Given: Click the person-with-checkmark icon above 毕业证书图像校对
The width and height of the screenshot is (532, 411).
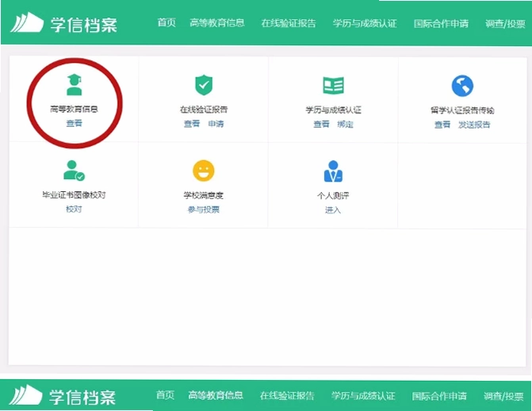Looking at the screenshot, I should [74, 171].
